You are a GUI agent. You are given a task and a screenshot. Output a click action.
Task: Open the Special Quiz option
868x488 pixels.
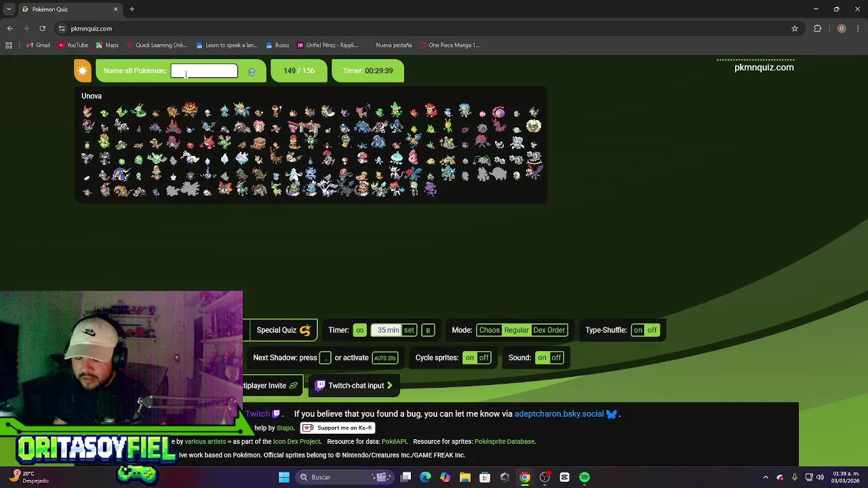283,330
